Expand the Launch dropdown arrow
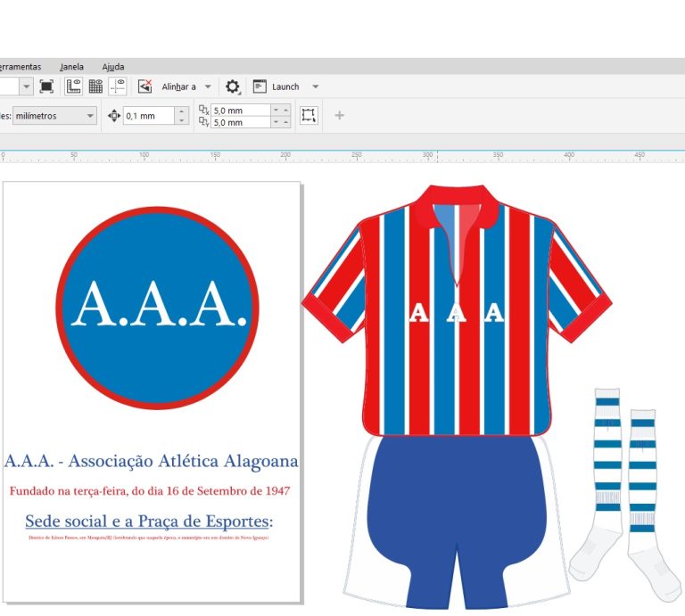 (x=315, y=86)
